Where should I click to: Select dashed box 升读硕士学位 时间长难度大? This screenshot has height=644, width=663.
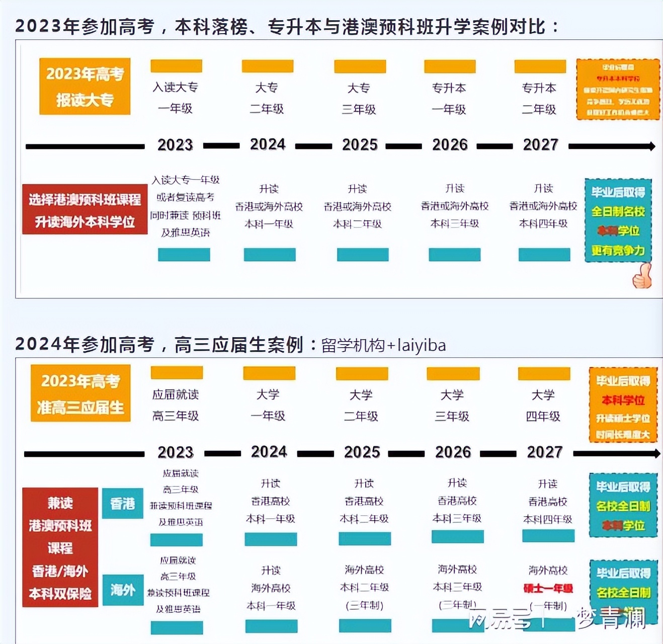(623, 405)
